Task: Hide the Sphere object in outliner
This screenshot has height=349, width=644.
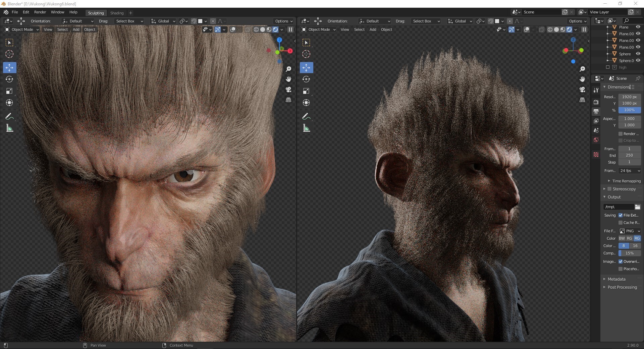Action: (x=638, y=54)
